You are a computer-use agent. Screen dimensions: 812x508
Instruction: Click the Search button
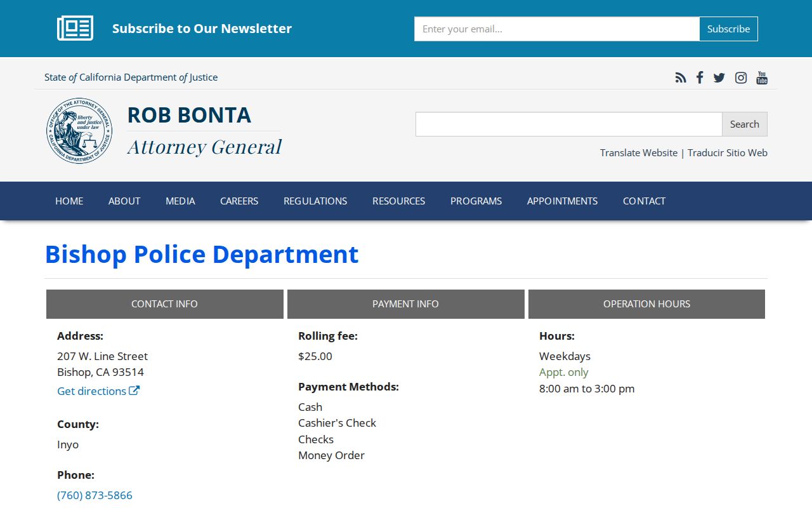pyautogui.click(x=744, y=124)
